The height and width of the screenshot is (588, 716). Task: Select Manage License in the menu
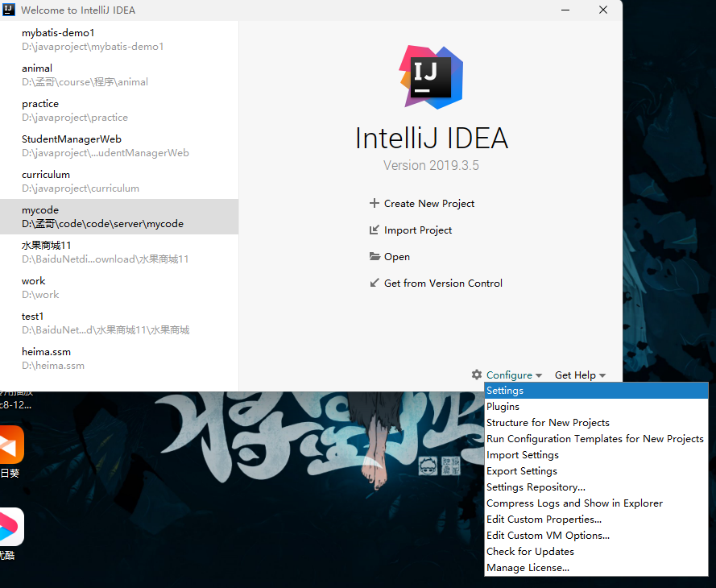pos(528,567)
